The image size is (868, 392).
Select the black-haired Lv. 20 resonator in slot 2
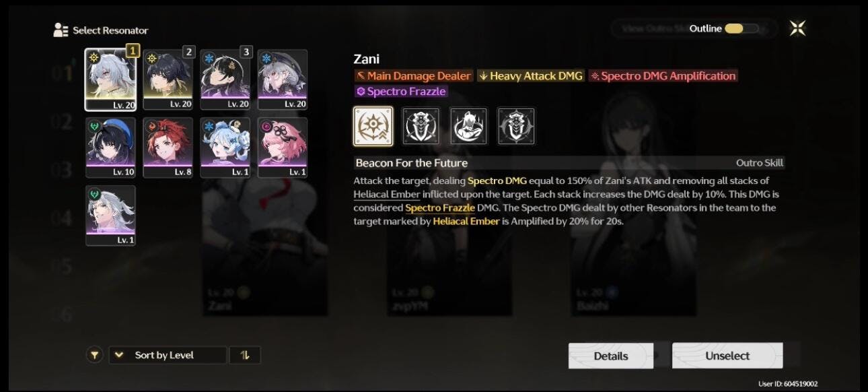pos(168,79)
